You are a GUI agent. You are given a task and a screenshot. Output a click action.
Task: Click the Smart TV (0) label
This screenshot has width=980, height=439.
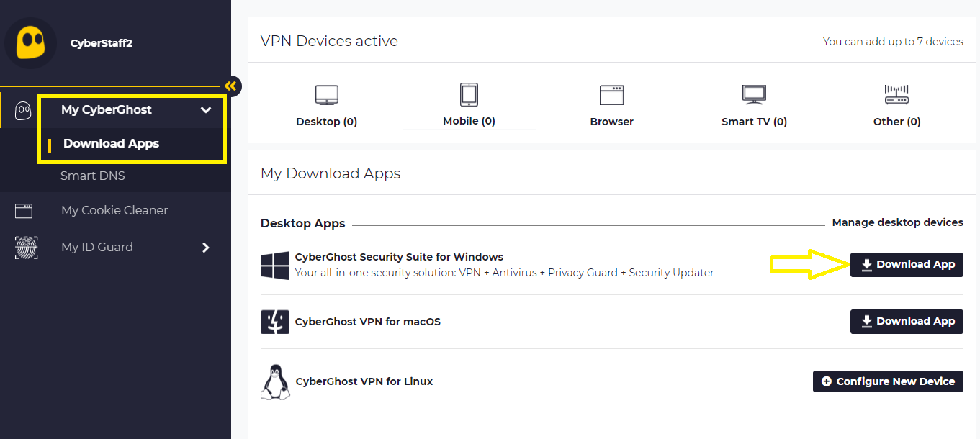755,122
